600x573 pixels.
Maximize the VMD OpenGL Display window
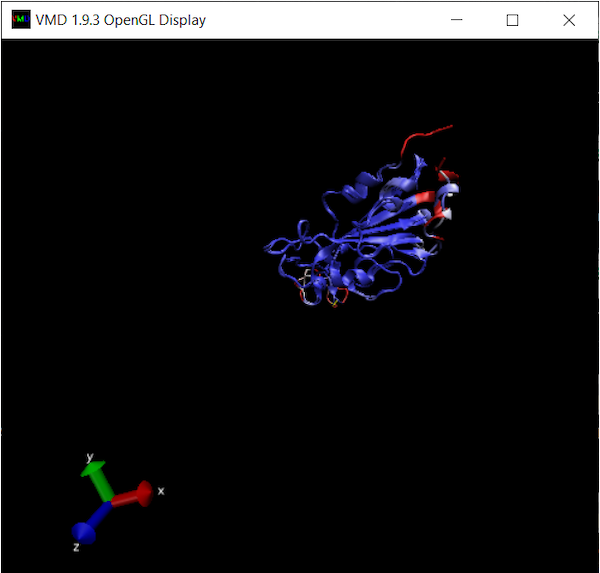pos(512,20)
